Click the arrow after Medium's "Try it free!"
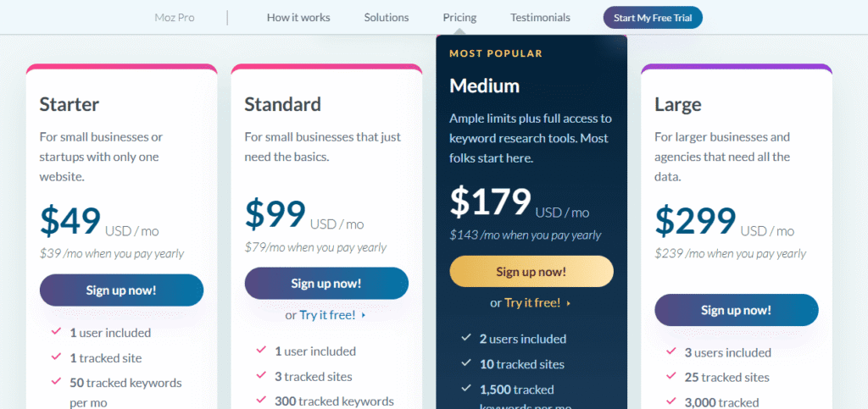Screen dimensions: 868x409 point(569,302)
